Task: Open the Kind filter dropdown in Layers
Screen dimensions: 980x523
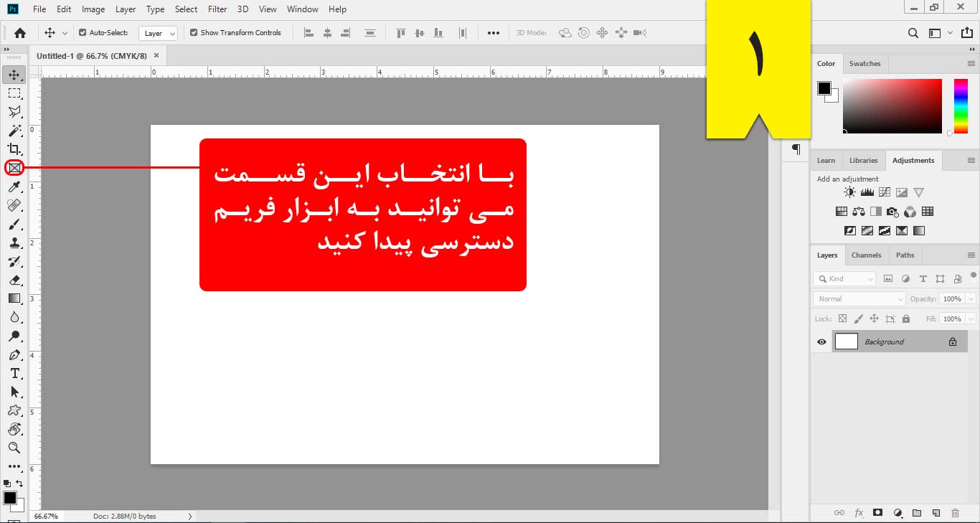Action: tap(845, 278)
